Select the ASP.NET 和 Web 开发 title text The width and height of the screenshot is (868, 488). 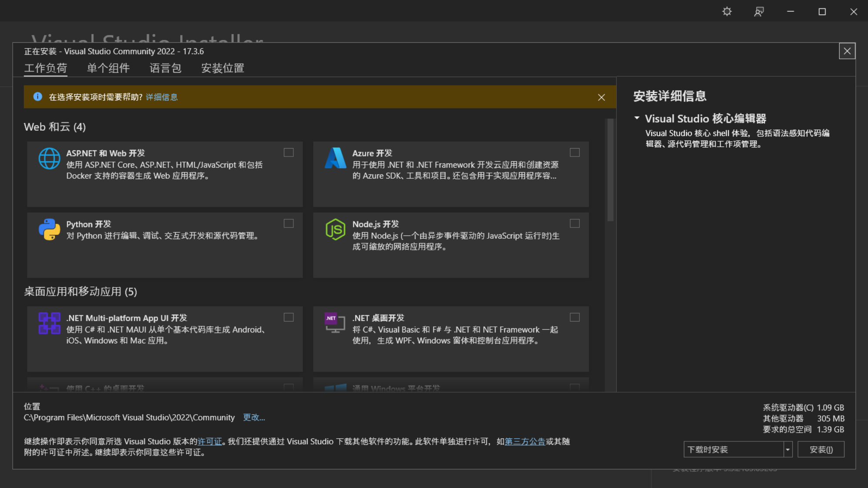pos(106,153)
